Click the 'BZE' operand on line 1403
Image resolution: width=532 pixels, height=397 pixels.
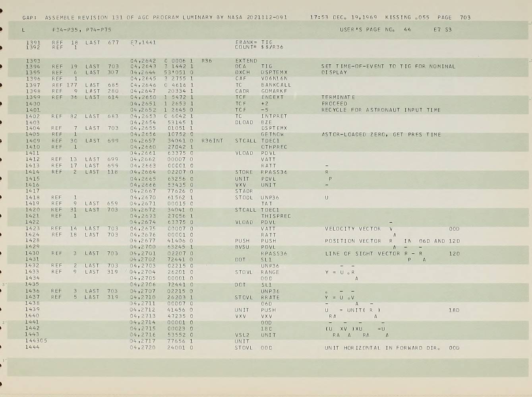tap(267, 123)
